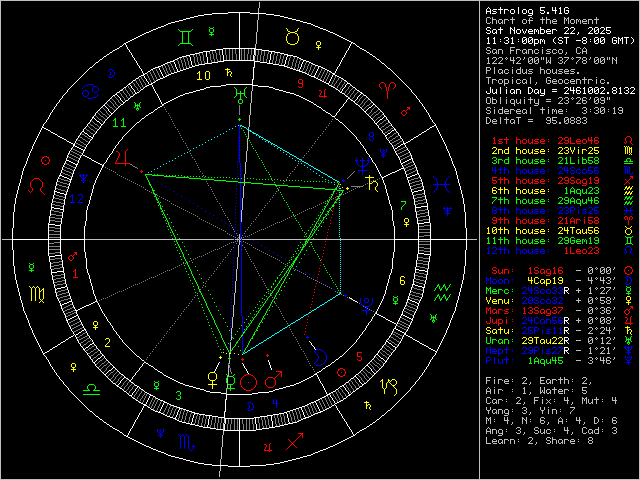Click the 'DeltaT = 95.0883' line
The height and width of the screenshot is (480, 640).
[536, 121]
